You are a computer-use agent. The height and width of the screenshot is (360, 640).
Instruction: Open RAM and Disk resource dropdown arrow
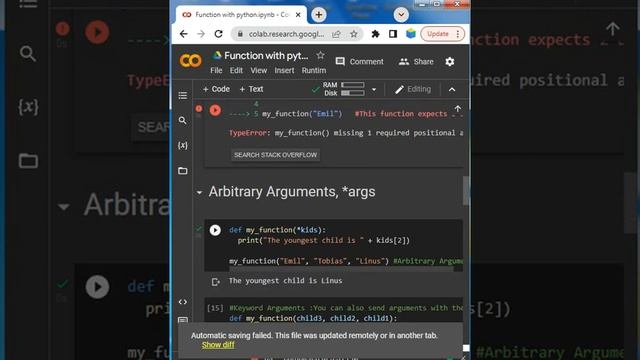pyautogui.click(x=374, y=89)
